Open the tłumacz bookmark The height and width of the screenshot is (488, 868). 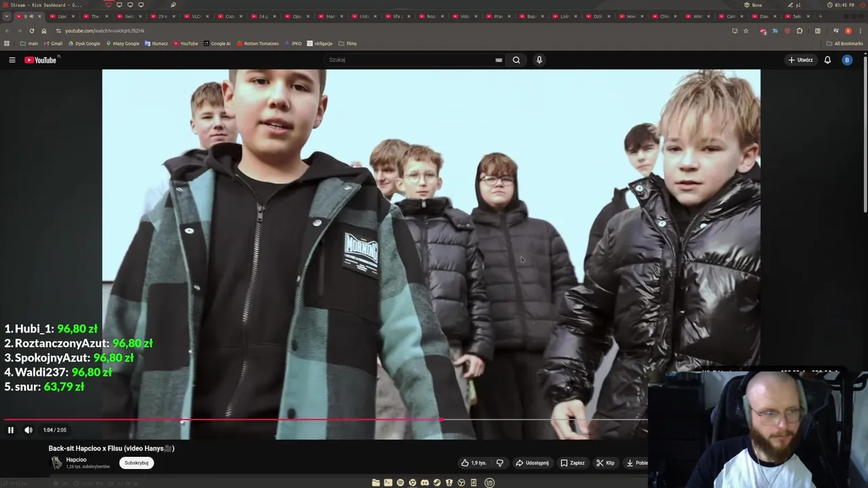tap(156, 43)
